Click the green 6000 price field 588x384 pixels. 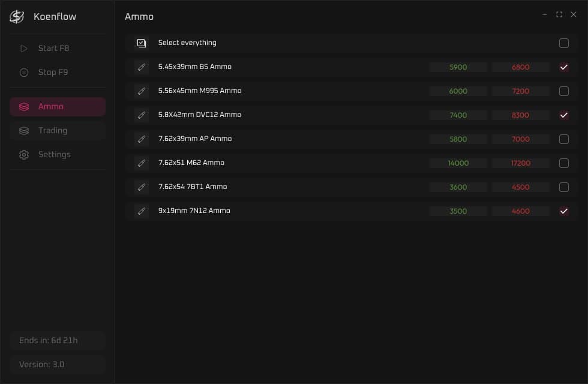pyautogui.click(x=458, y=91)
